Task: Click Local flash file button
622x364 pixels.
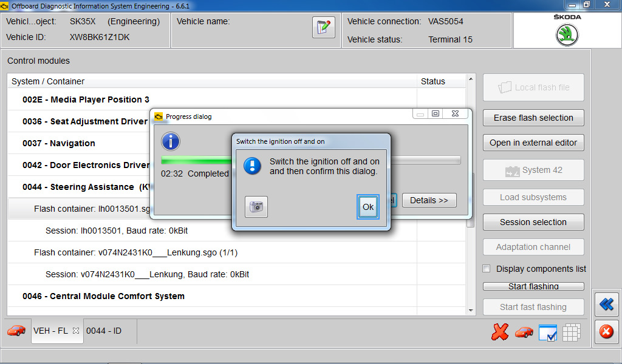Action: tap(533, 87)
